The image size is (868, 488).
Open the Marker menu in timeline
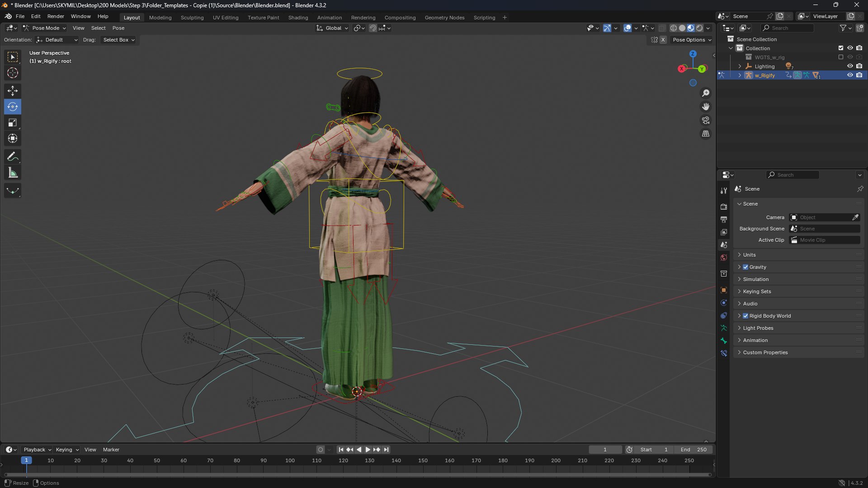point(111,450)
